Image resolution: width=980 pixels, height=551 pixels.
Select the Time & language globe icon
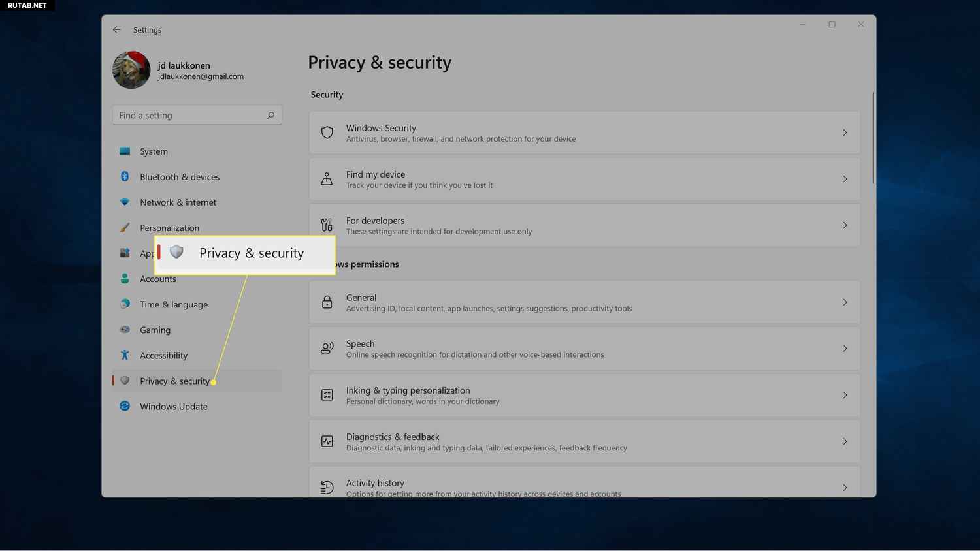[125, 304]
